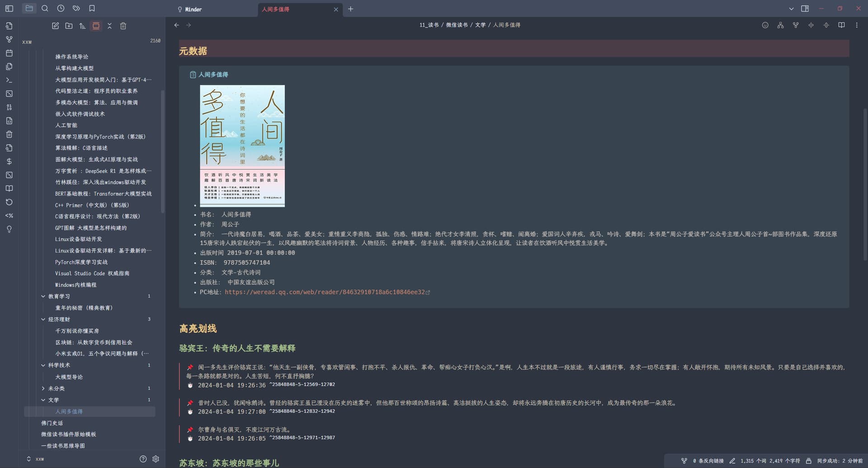Click the Templater <% ribbon icon

pyautogui.click(x=9, y=215)
